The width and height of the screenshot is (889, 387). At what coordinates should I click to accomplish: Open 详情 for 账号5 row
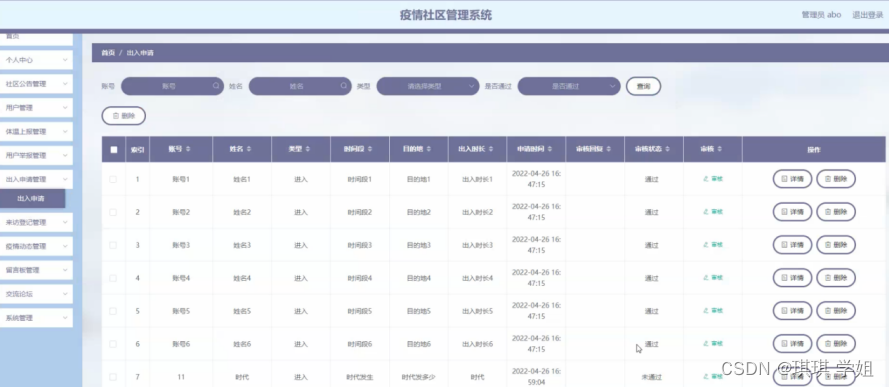792,311
